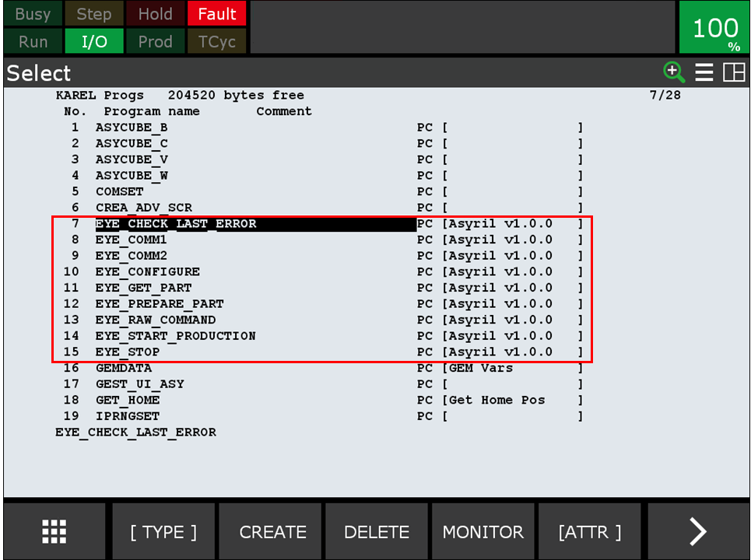Click the zoom magnifier icon

pos(673,72)
